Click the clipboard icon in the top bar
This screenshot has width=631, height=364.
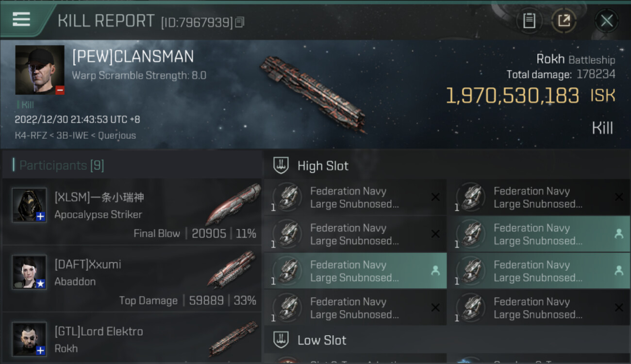tap(529, 20)
